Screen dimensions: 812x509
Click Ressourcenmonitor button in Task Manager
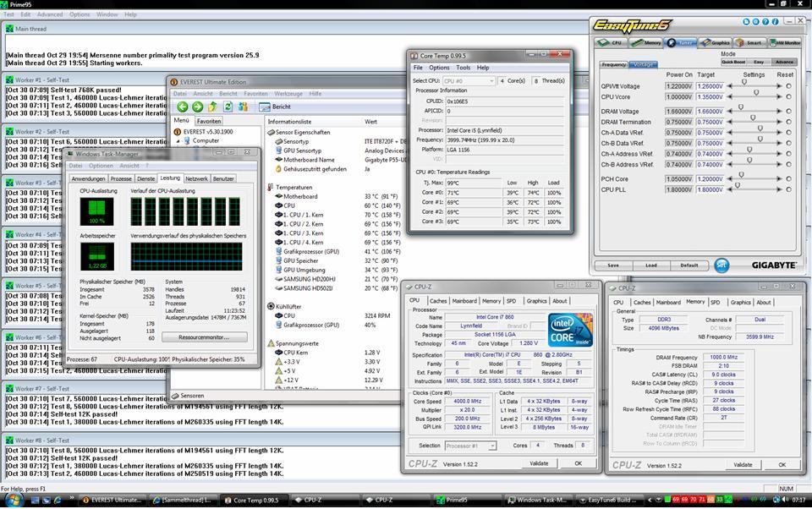pos(205,337)
